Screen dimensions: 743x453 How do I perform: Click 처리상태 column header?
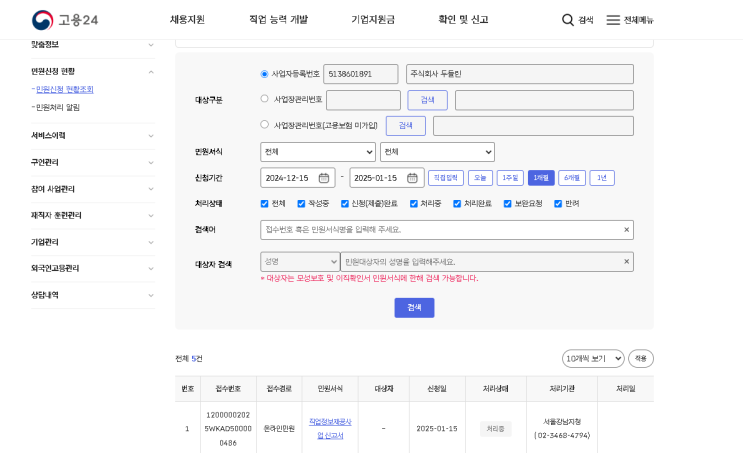496,389
